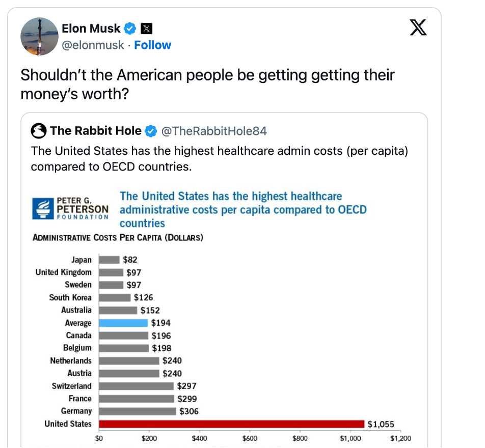Click the tweet text about money's worth

coord(207,85)
